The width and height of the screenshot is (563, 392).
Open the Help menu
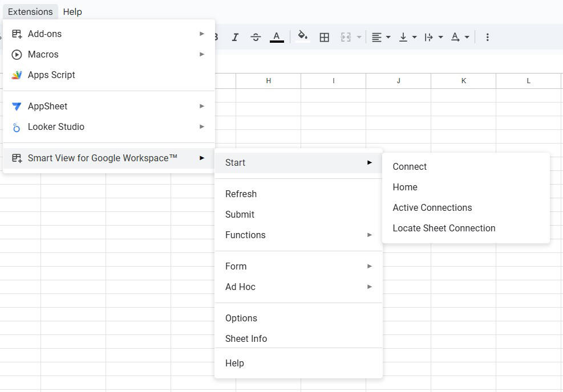point(72,11)
